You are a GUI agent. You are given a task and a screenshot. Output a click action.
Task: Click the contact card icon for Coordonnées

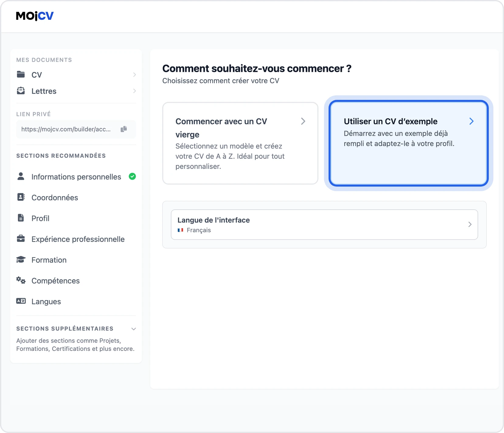click(x=21, y=197)
